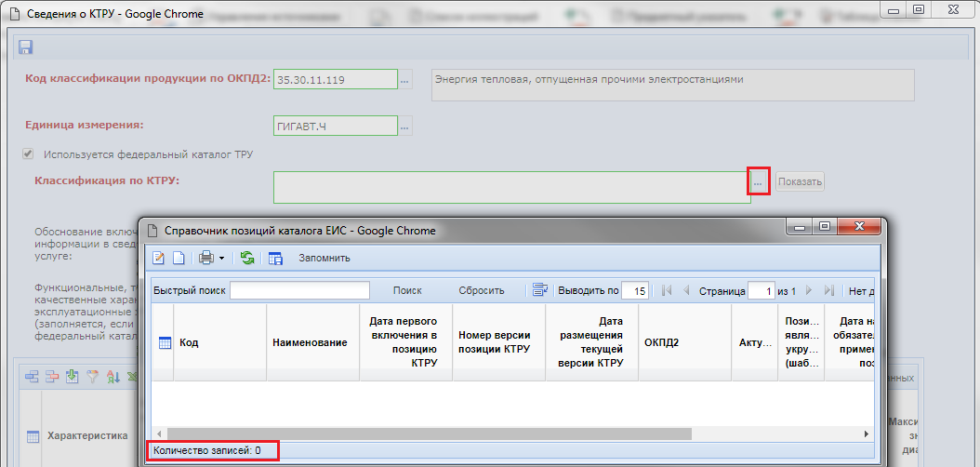Screen dimensions: 980x467
Task: Click the blank page icon in the catalog toolbar
Action: pyautogui.click(x=179, y=258)
